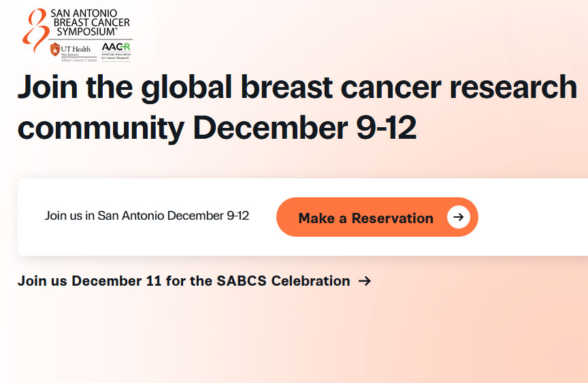Follow the Join us December 11 celebration link
Viewport: 588px width, 383px height.
click(184, 281)
